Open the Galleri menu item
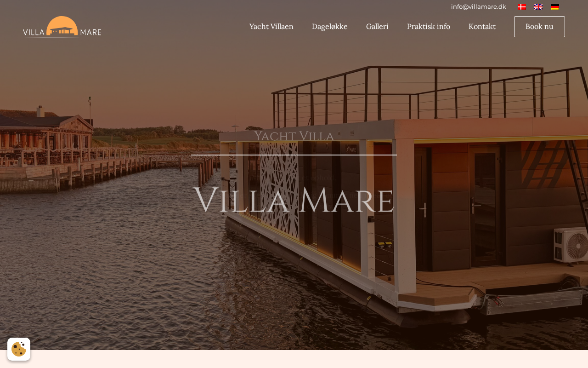 click(x=377, y=26)
